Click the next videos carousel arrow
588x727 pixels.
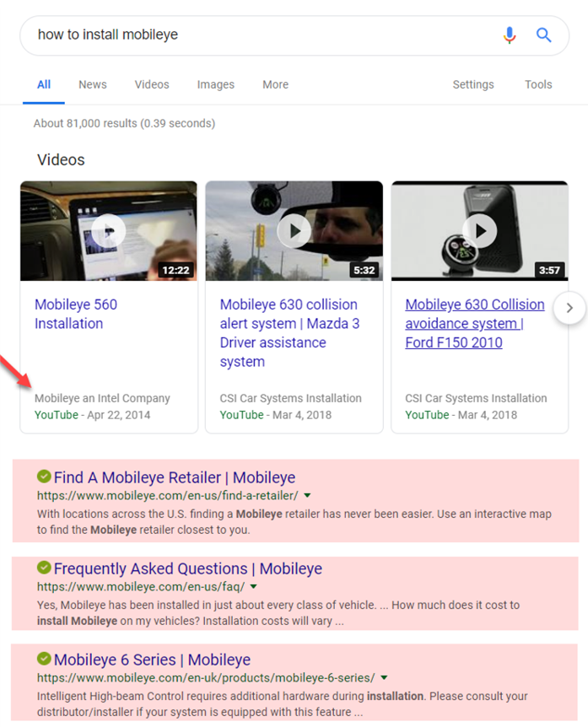pyautogui.click(x=569, y=308)
